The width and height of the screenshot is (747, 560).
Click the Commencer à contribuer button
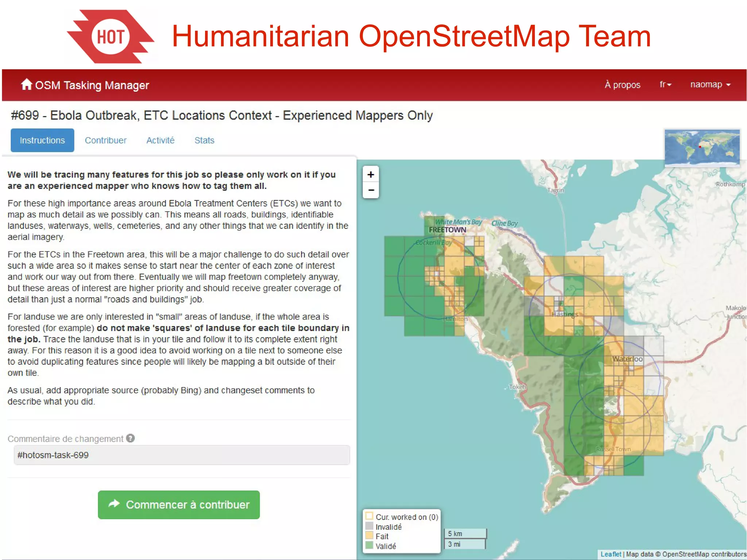(x=179, y=505)
